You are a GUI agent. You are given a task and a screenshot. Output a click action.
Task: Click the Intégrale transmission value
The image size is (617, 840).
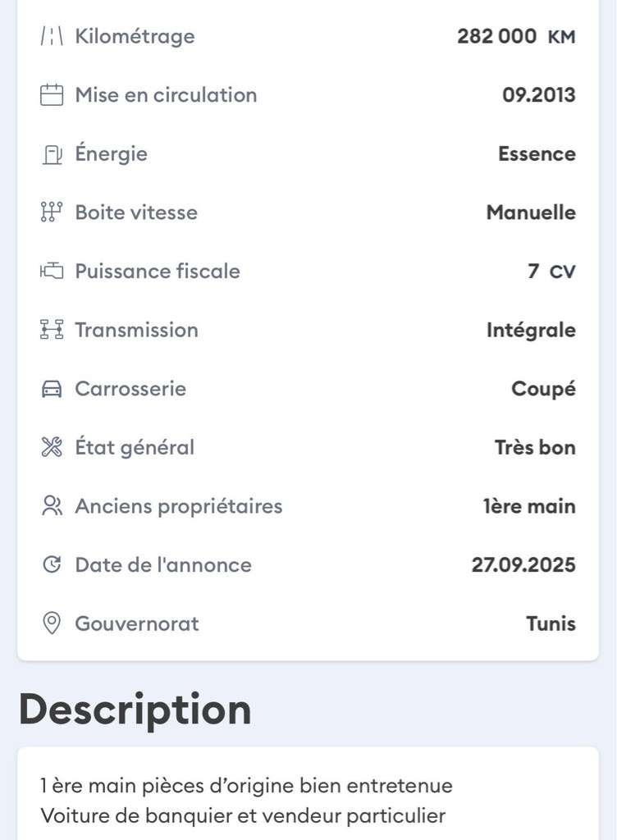pyautogui.click(x=531, y=330)
